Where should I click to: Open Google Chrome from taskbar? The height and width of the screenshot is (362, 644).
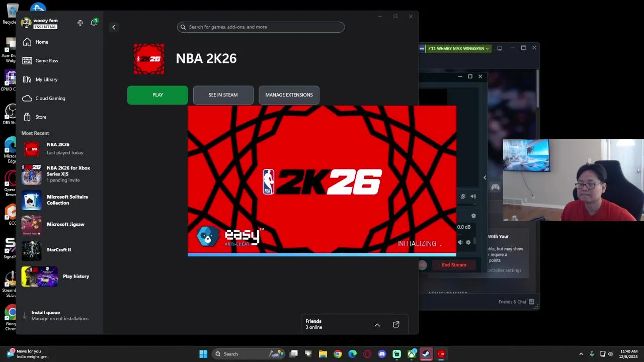click(338, 354)
